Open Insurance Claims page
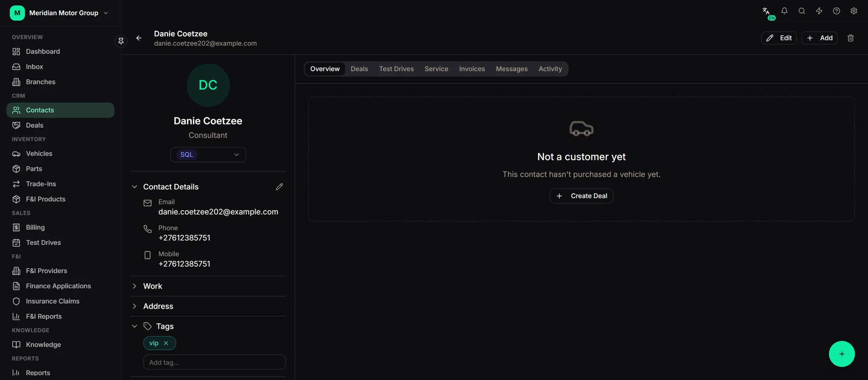868x380 pixels. (x=60, y=301)
